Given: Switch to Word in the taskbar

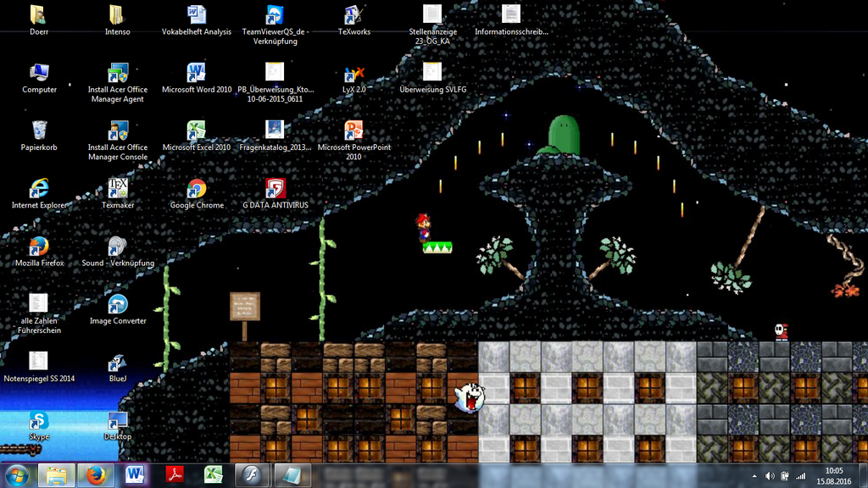Looking at the screenshot, I should click(135, 475).
